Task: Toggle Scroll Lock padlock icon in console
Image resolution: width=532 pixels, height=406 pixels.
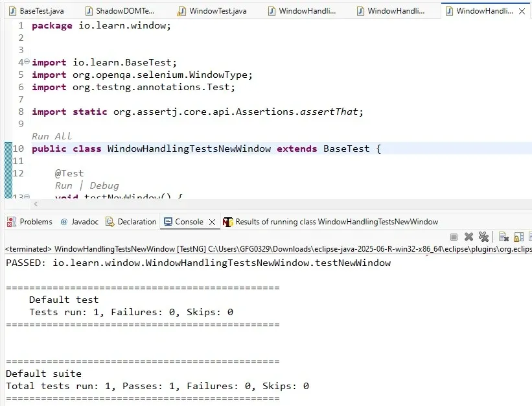Action: [518, 237]
